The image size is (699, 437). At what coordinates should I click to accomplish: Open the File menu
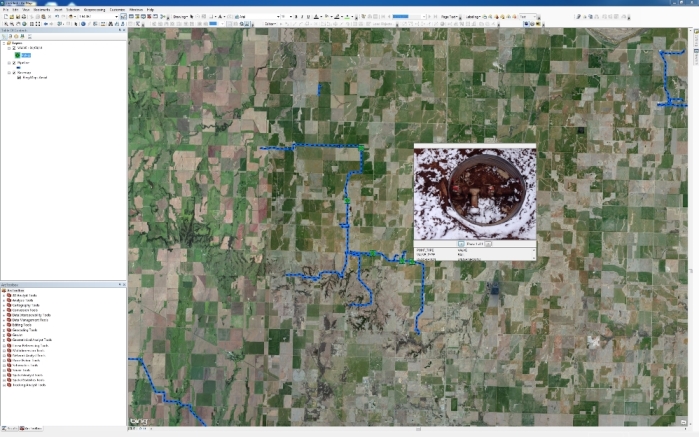point(6,9)
